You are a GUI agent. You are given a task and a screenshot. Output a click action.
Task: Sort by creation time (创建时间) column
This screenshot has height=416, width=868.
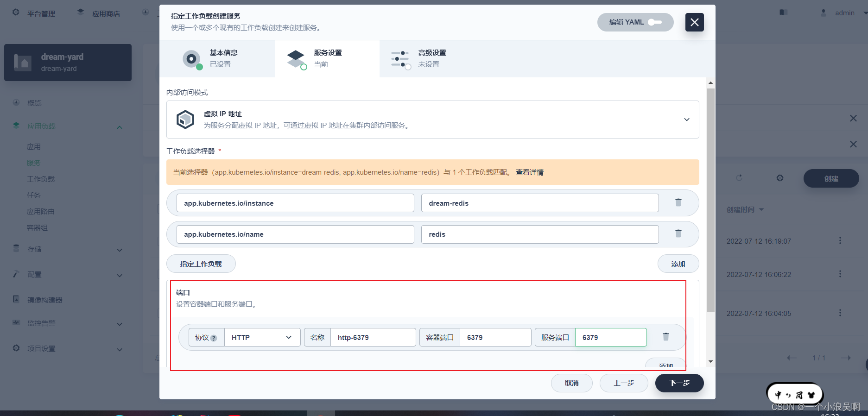745,209
